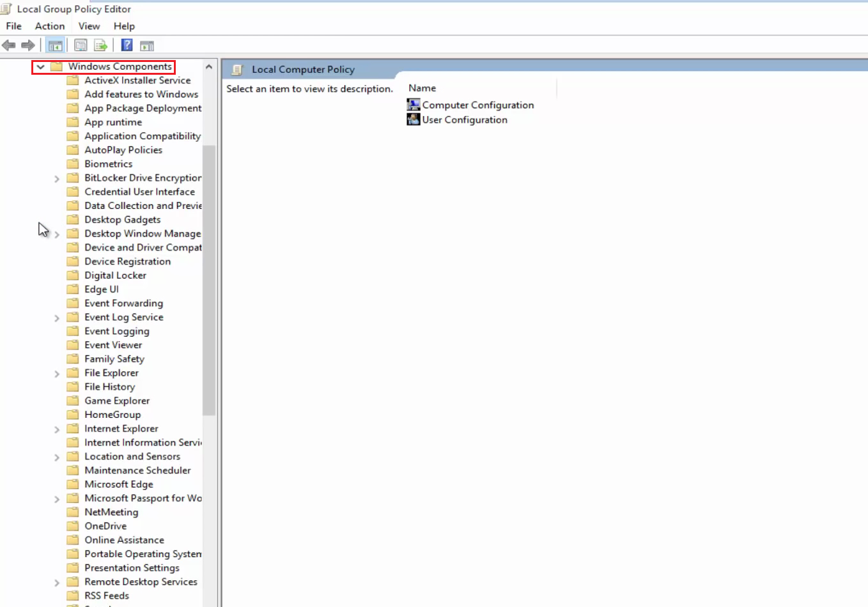
Task: Go forward with the Forward arrow
Action: coord(27,45)
